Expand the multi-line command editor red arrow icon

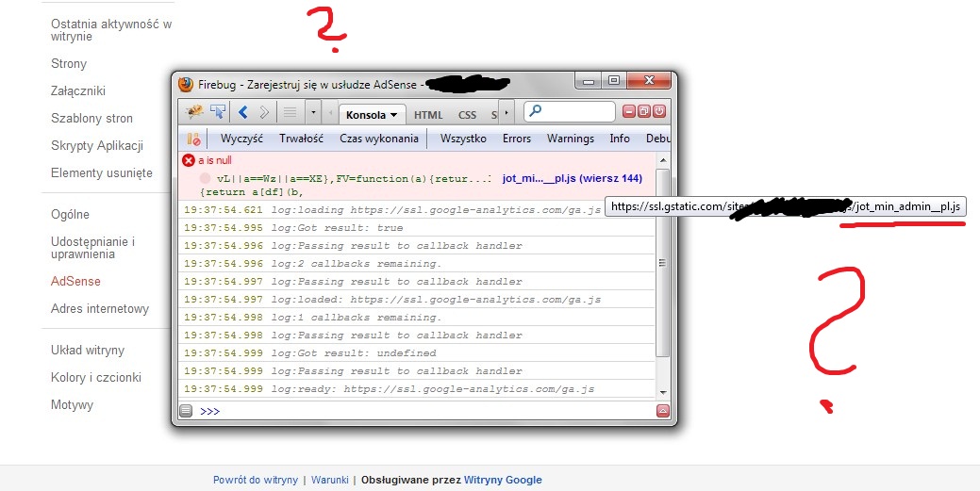coord(662,411)
